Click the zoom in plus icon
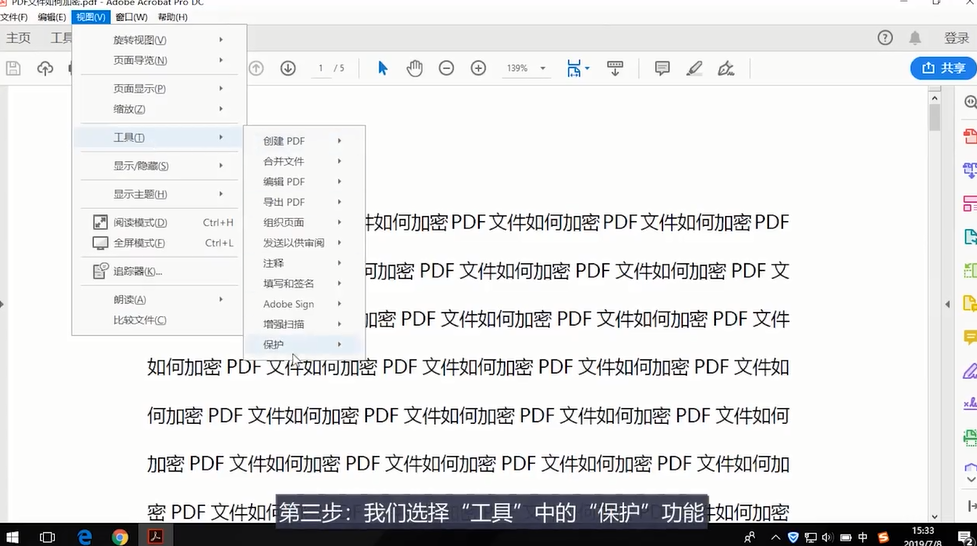The height and width of the screenshot is (546, 977). [479, 68]
